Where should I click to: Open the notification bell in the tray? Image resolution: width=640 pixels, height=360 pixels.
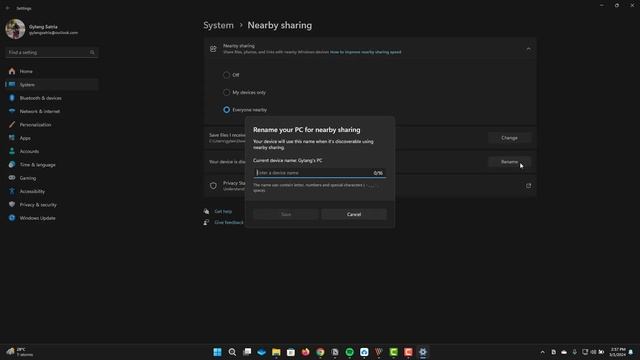tap(631, 352)
